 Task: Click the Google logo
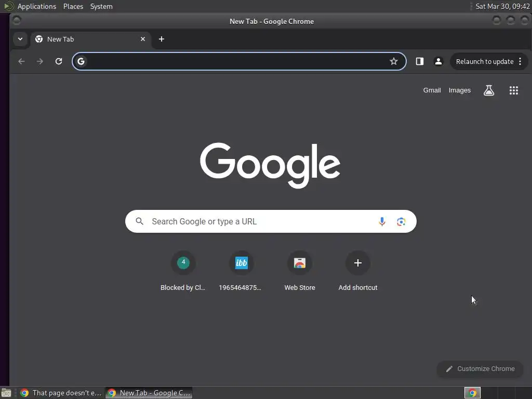[270, 165]
